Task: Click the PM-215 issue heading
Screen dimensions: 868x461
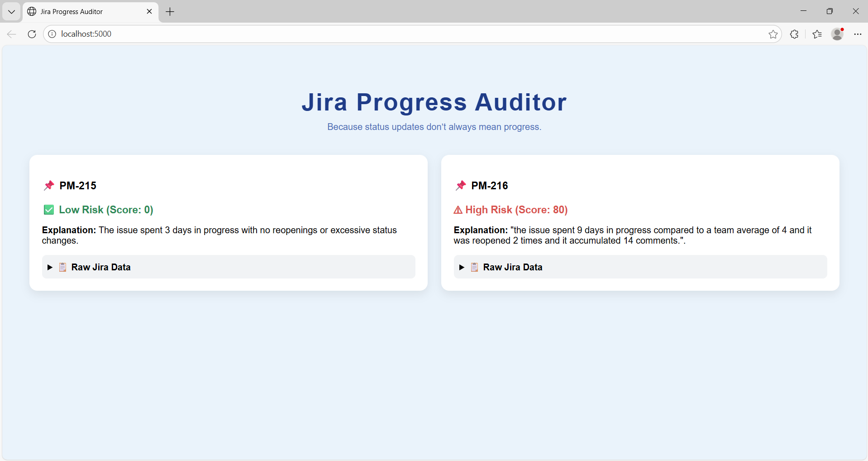Action: (x=78, y=186)
